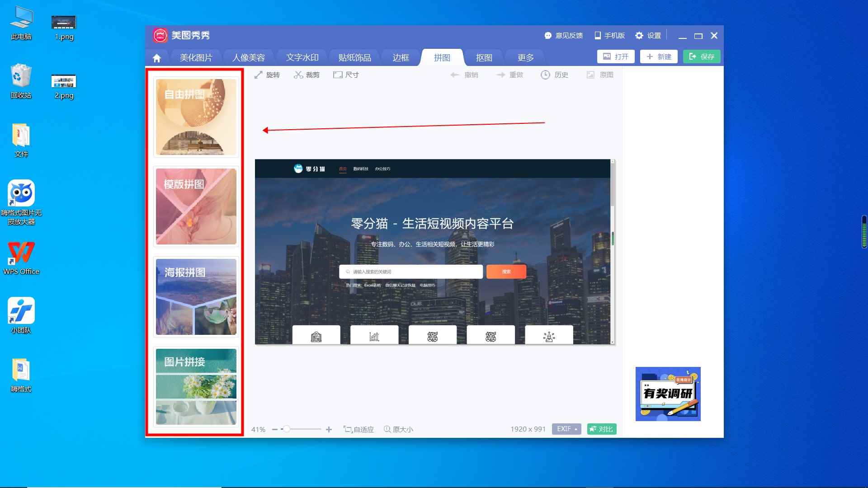Click the 手机版 mobile version icon
Screen dimensions: 868x488
pyautogui.click(x=598, y=35)
